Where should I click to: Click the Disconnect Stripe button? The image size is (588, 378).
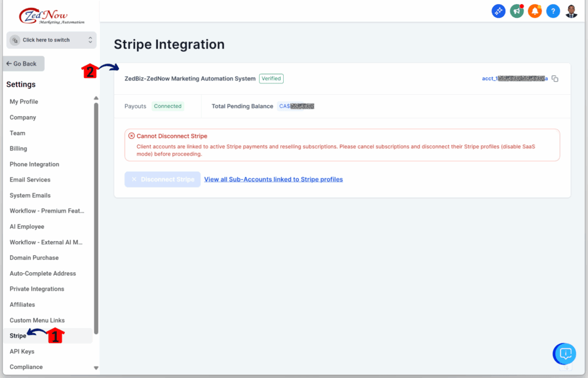click(163, 179)
